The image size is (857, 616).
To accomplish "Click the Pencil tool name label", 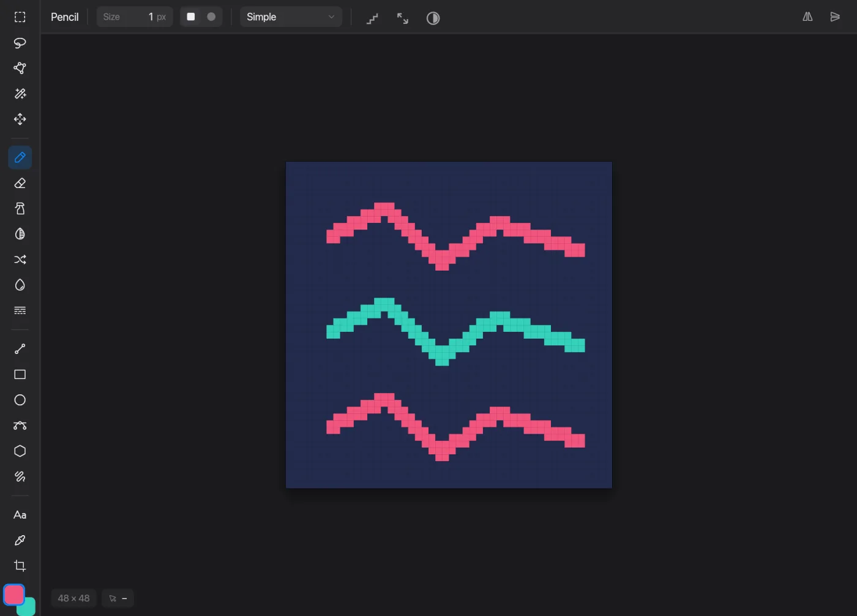I will click(64, 17).
